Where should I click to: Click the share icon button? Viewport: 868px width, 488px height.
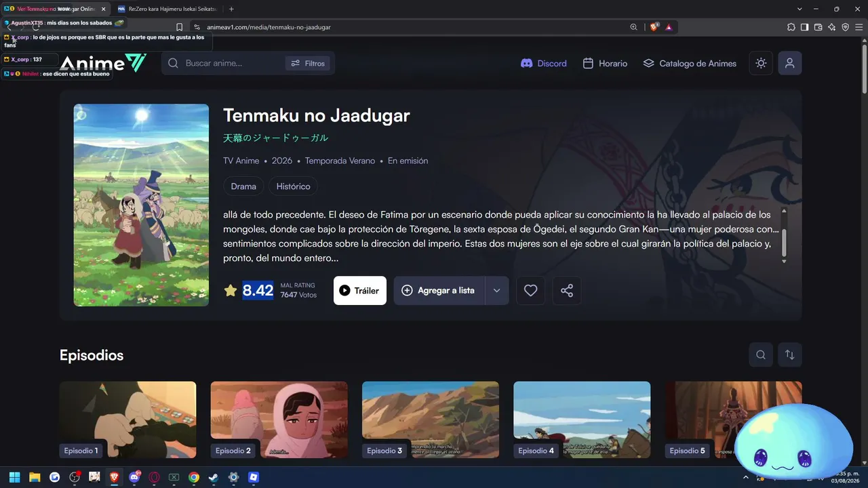coord(567,290)
